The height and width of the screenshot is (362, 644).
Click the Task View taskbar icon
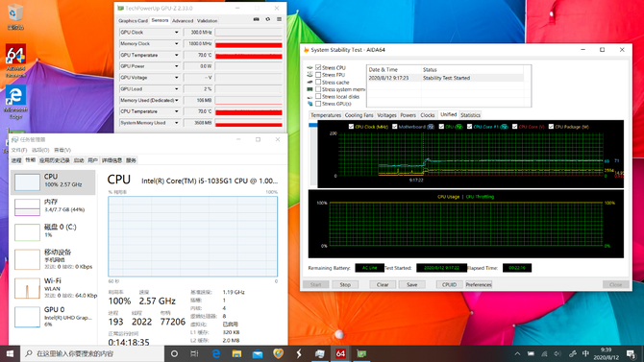[194, 353]
